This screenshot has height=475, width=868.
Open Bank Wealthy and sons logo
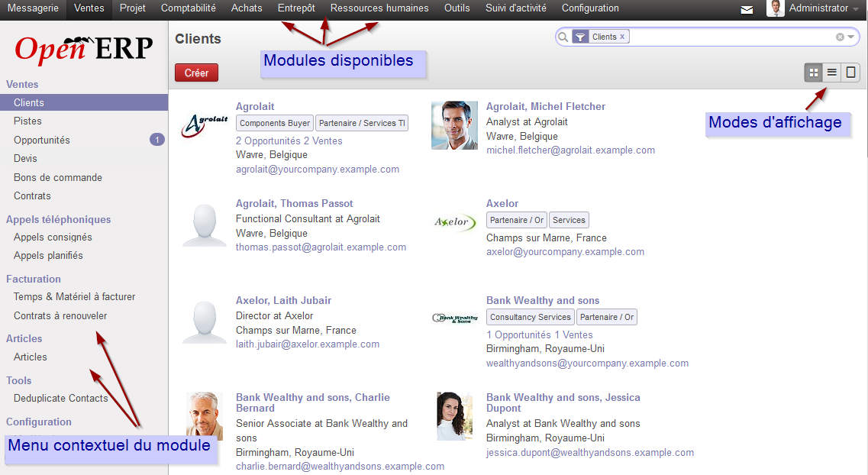[x=454, y=318]
